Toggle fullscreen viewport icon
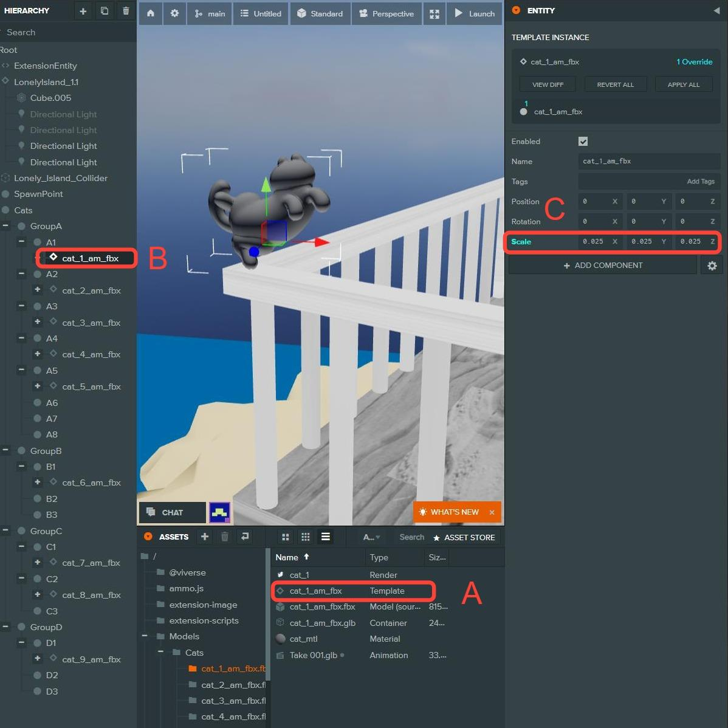Viewport: 728px width, 728px height. click(434, 13)
